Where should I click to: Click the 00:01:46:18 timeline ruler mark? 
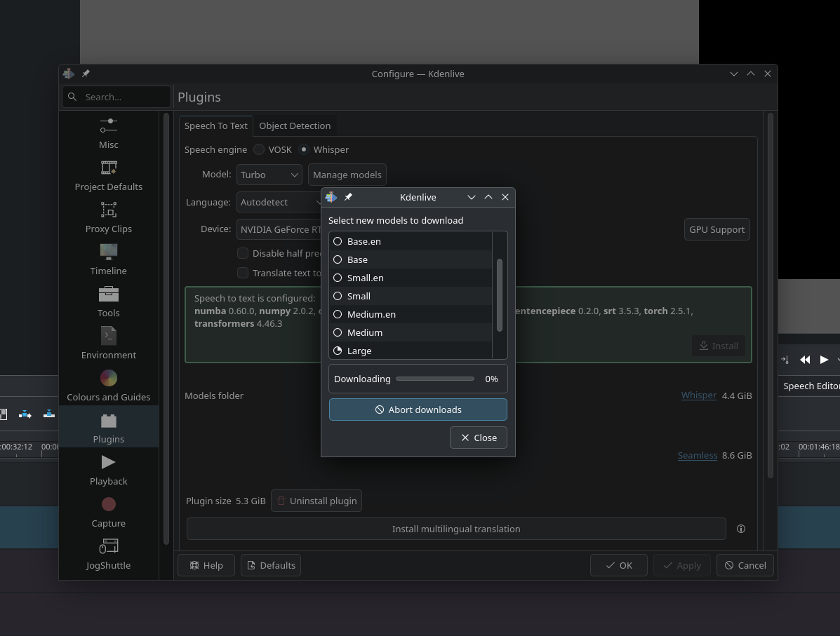pyautogui.click(x=818, y=447)
